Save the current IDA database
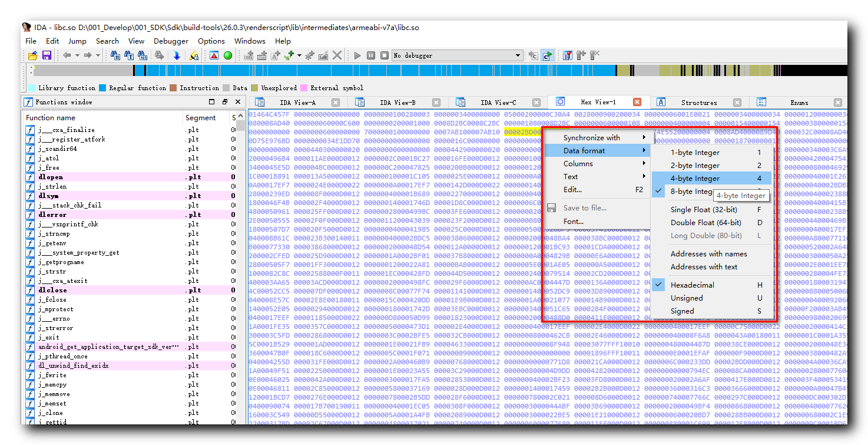Viewport: 868px width, 445px height. [x=47, y=55]
